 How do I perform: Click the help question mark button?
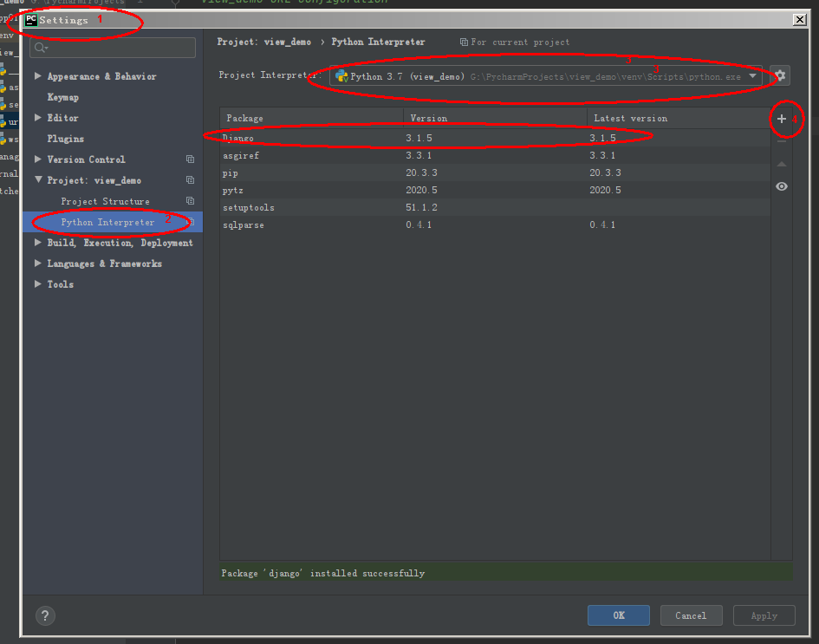pos(45,615)
